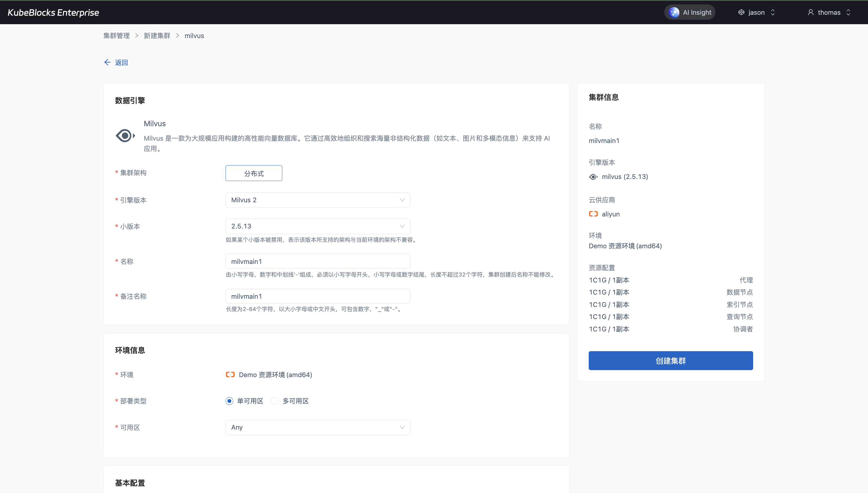Click the back arrow icon beside 返回
The height and width of the screenshot is (493, 868).
click(107, 62)
